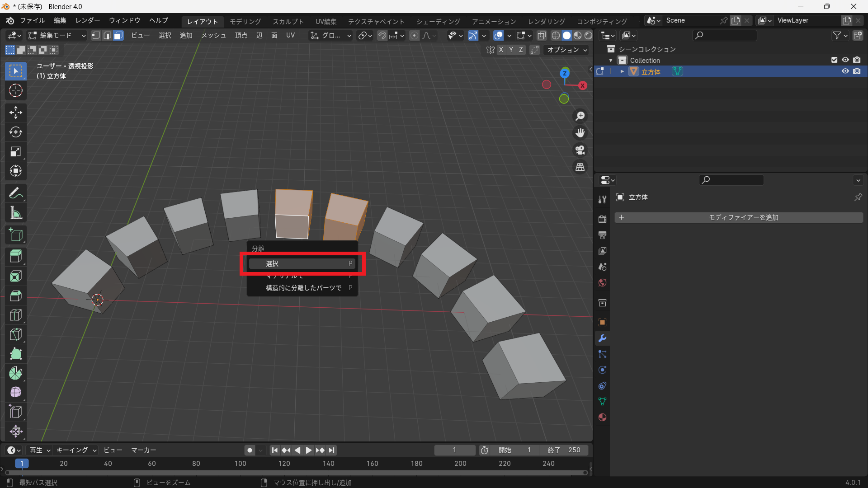Switch to the モデリング workspace tab
The height and width of the screenshot is (488, 868).
click(x=245, y=21)
